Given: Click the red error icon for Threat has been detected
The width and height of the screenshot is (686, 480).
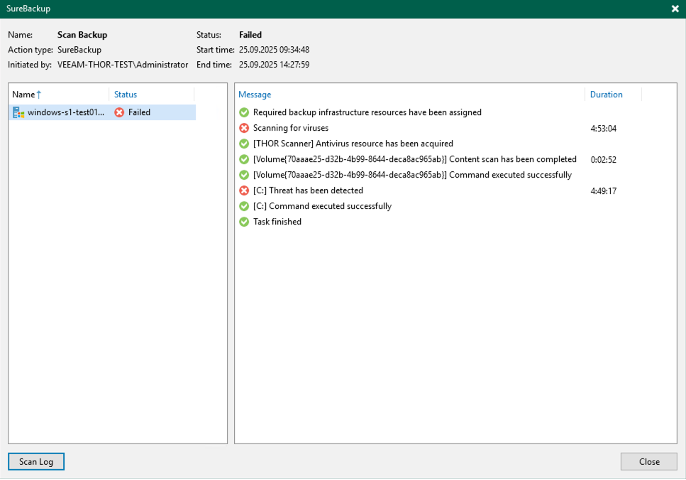Looking at the screenshot, I should (244, 190).
